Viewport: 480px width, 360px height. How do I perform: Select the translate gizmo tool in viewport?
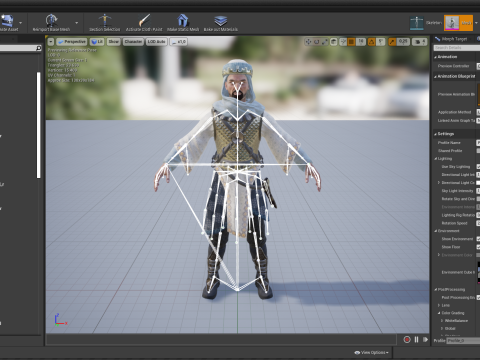pyautogui.click(x=308, y=42)
